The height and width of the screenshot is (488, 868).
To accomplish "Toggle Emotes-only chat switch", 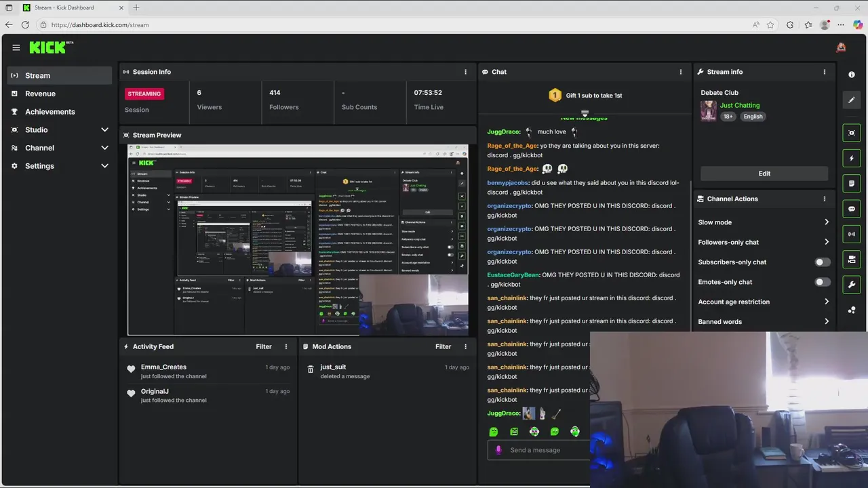I will click(x=822, y=282).
